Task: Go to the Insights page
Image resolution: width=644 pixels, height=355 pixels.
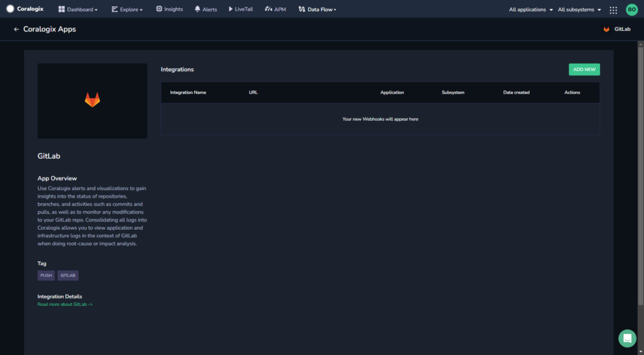Action: 169,9
